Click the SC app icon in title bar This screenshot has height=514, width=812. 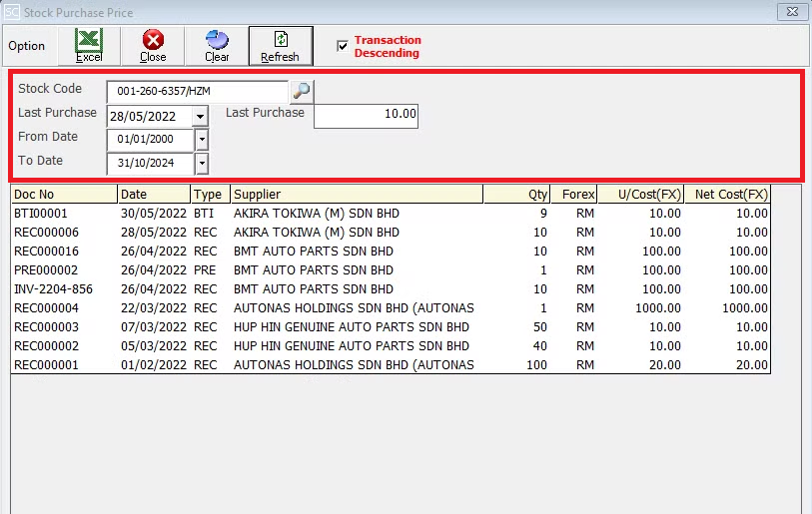[11, 12]
